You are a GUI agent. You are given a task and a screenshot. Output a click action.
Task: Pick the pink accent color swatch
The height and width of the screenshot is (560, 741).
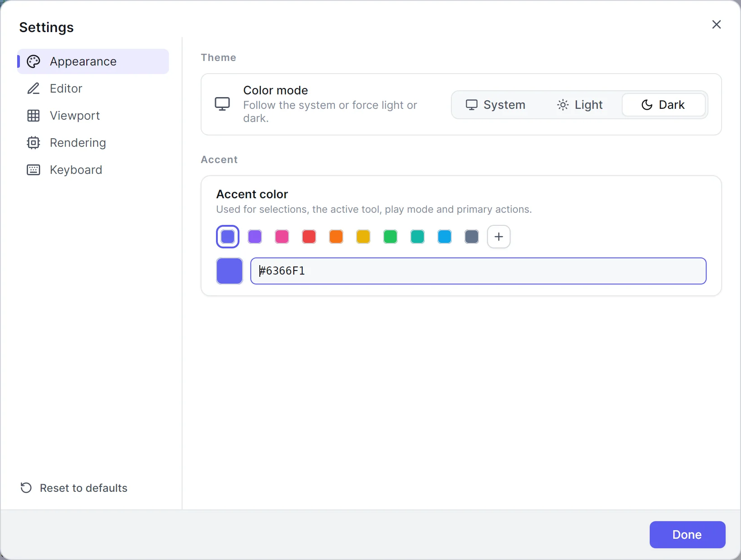click(x=282, y=237)
